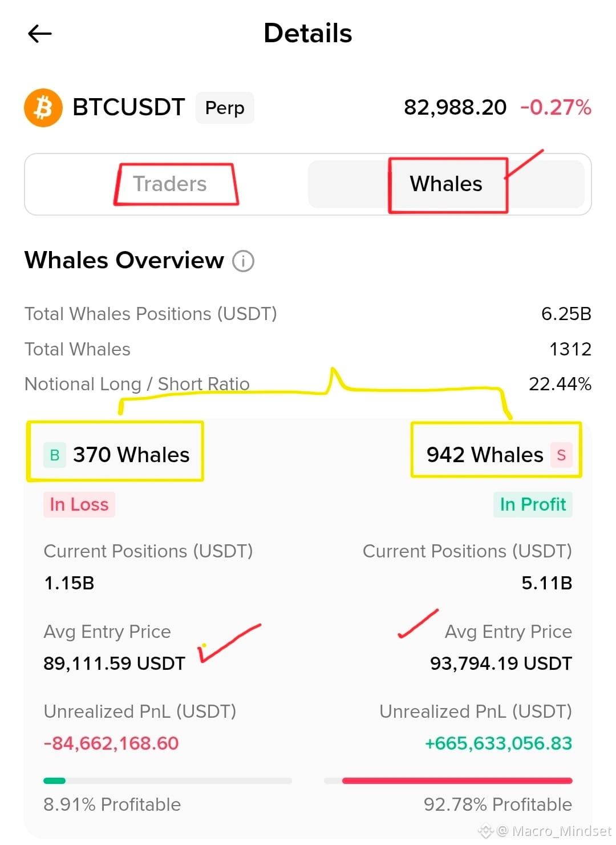Click the 8.91% profitable progress bar
Viewport: 616px width, 845px height.
(x=167, y=781)
